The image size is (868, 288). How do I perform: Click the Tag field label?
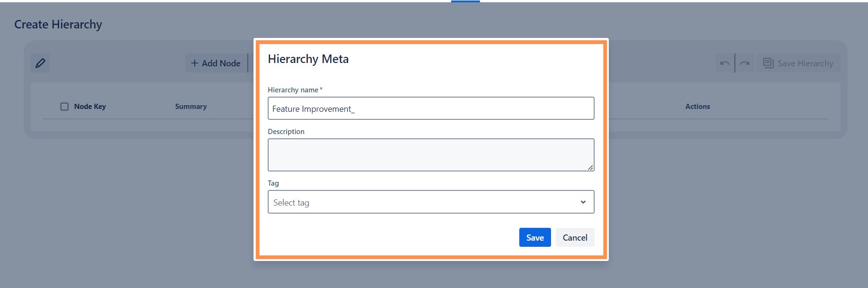(x=273, y=183)
